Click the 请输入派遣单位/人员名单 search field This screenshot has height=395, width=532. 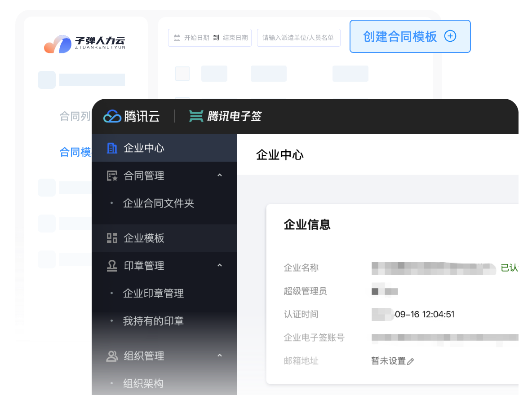click(x=298, y=38)
